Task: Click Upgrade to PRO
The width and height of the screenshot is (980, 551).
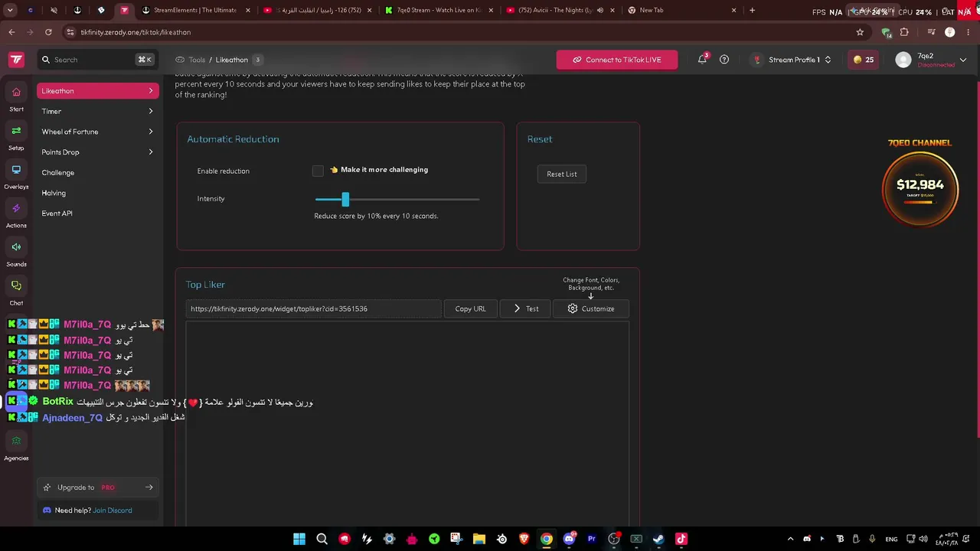Action: click(97, 487)
